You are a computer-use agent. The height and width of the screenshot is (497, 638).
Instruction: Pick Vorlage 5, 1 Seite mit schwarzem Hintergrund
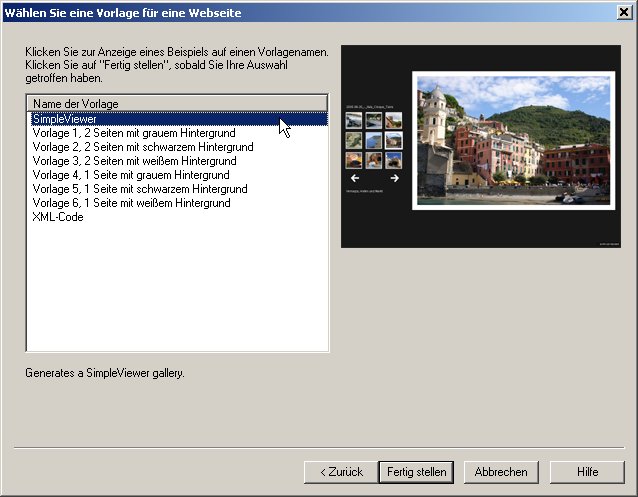pos(139,189)
